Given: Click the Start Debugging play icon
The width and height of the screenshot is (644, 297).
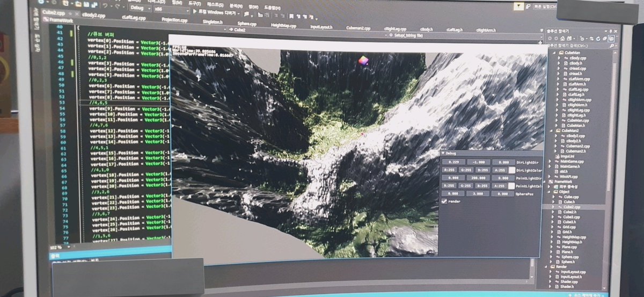Looking at the screenshot, I should point(194,12).
